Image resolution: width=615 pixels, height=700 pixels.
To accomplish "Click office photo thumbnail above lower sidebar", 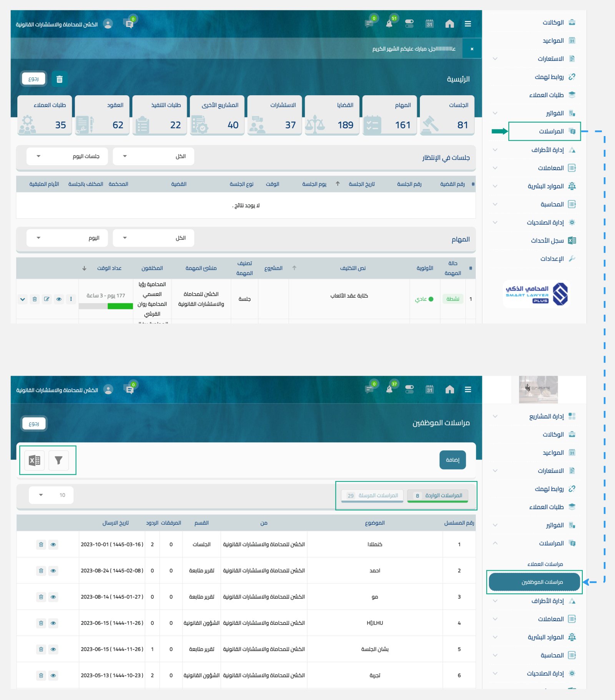I will pyautogui.click(x=538, y=390).
